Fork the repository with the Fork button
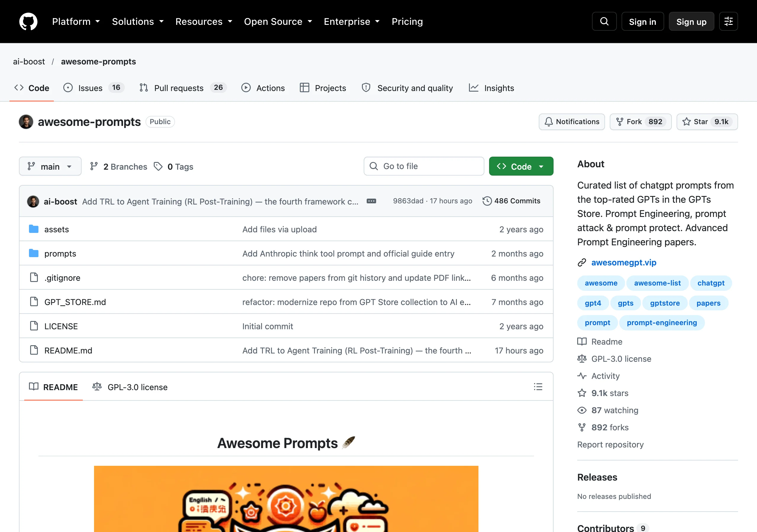757x532 pixels. pyautogui.click(x=640, y=122)
